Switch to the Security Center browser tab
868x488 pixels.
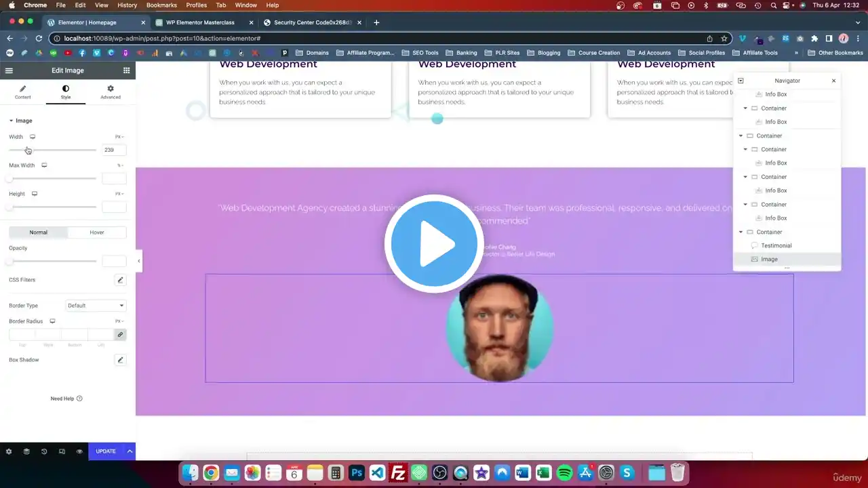(x=312, y=22)
